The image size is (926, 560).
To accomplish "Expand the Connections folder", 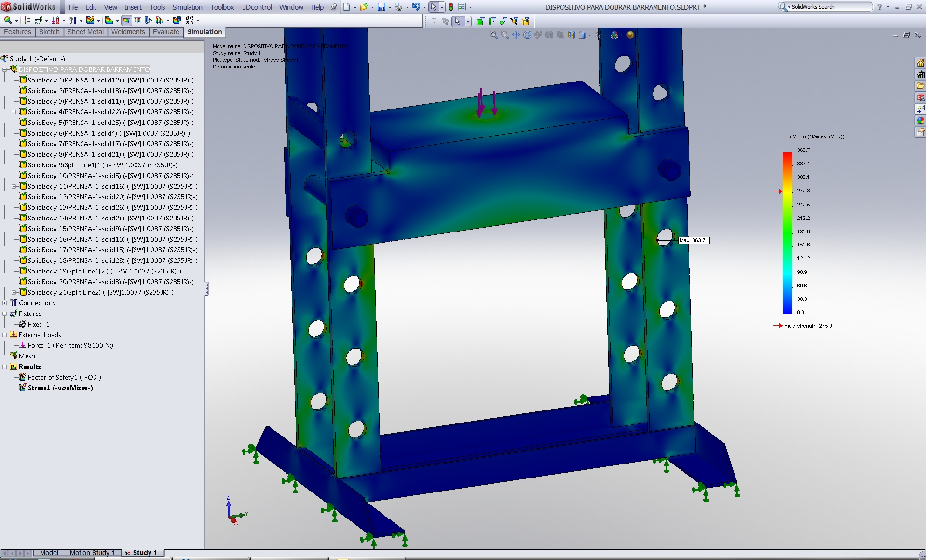I will (x=5, y=303).
